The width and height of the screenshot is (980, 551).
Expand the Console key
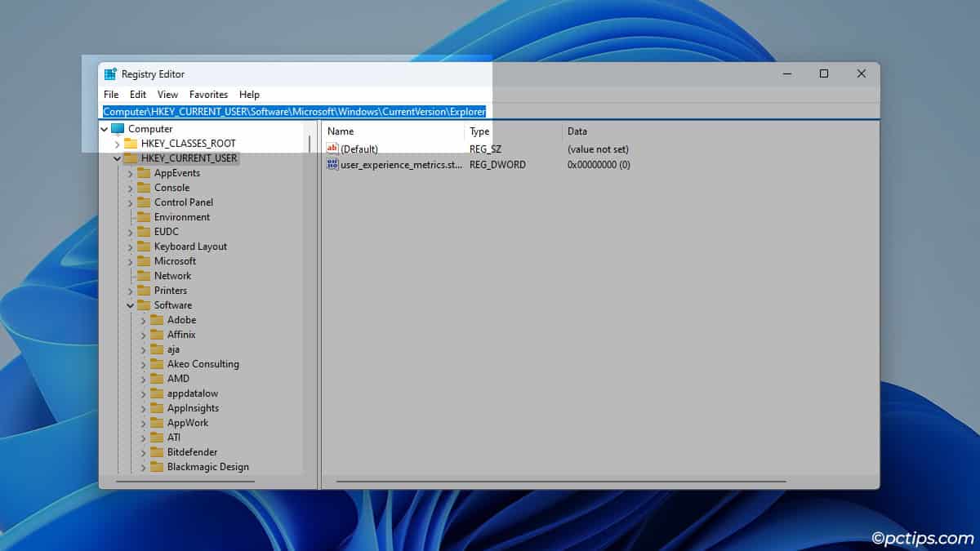131,188
